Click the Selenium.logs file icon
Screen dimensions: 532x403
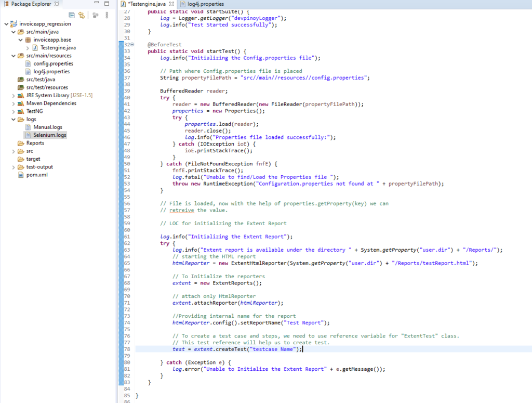pyautogui.click(x=28, y=135)
